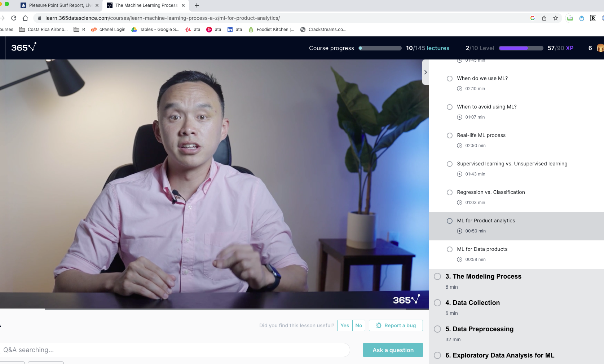
Task: Click the play icon beside 00:58 min
Action: tap(459, 259)
